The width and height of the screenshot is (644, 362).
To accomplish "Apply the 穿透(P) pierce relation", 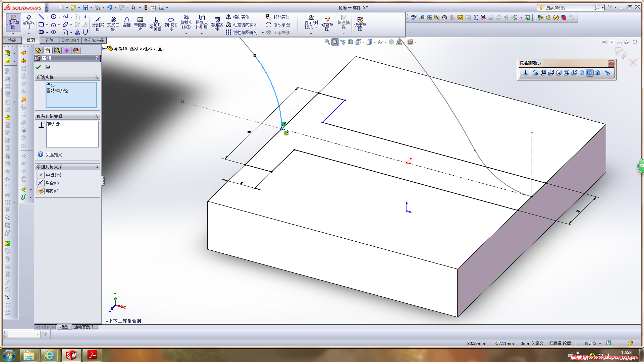I will point(41,191).
